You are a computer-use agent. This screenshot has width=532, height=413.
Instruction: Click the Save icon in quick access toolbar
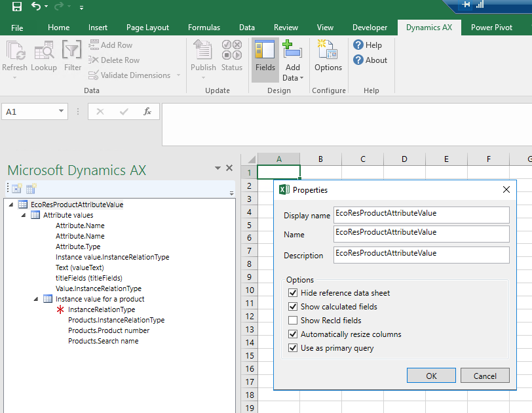coord(16,7)
